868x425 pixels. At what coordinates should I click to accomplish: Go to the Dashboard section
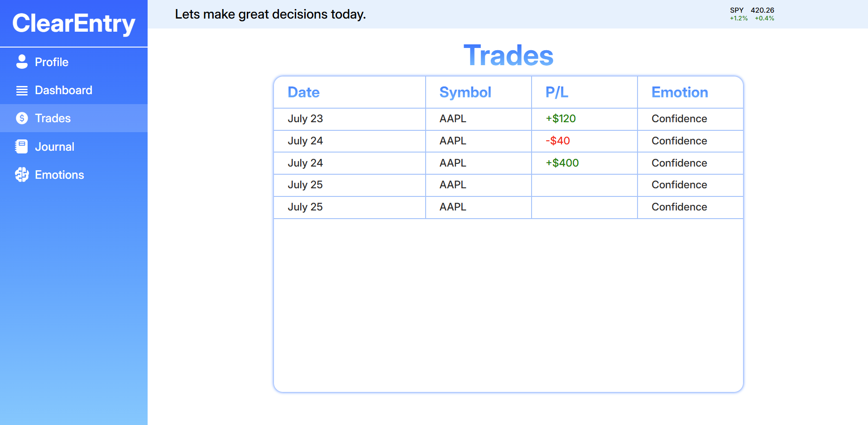[x=74, y=90]
